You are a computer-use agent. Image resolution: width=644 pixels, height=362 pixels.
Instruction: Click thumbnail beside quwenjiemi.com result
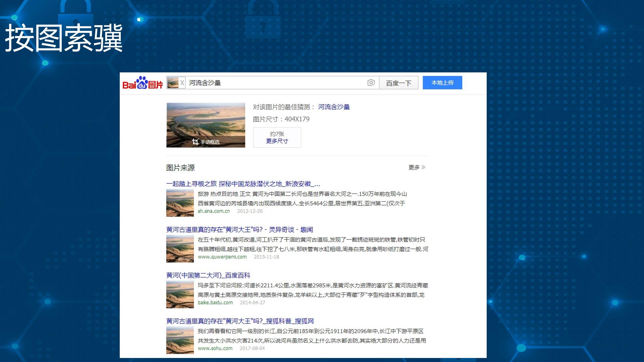pos(180,249)
